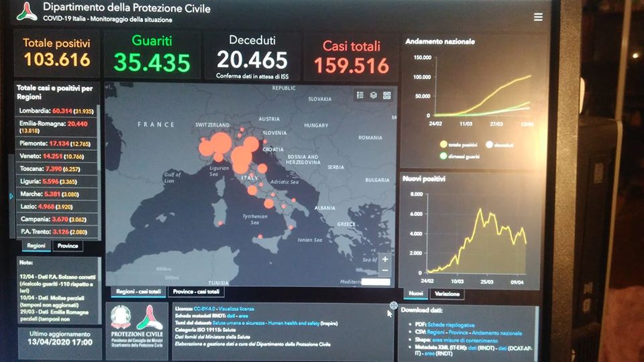
Task: Open the Visualizza licenza link
Action: (x=236, y=308)
